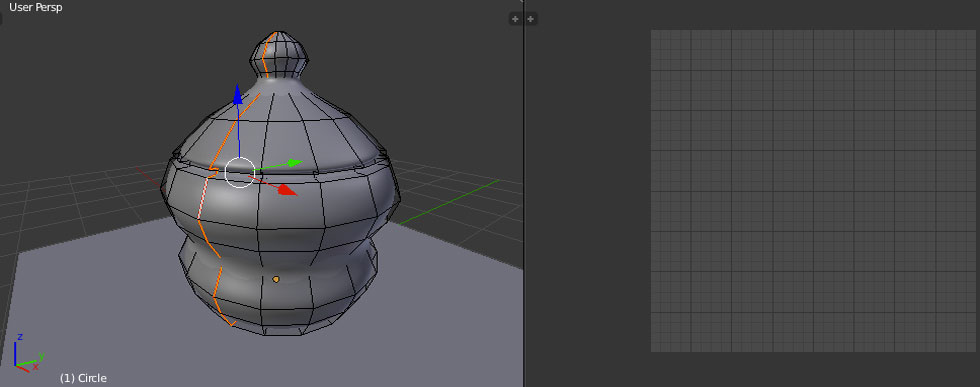Screen dimensions: 980x387
Task: Click the orange object origin dot
Action: pyautogui.click(x=276, y=279)
